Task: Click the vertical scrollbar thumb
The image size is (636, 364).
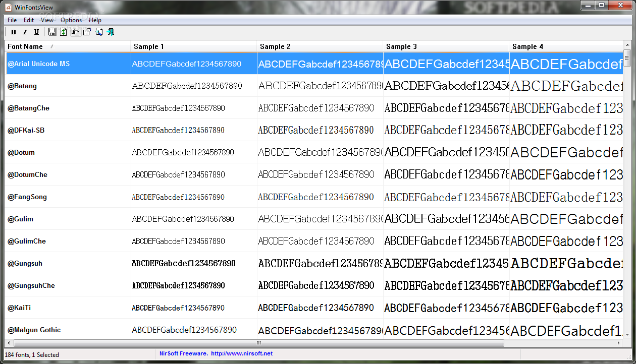Action: [627, 58]
